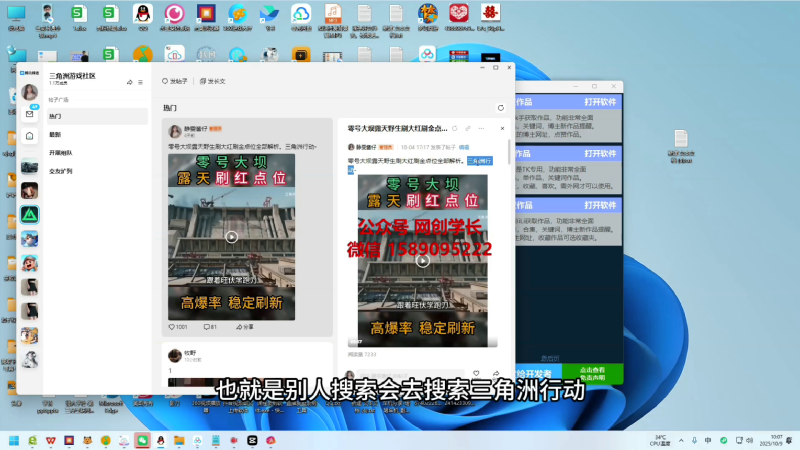
Task: Open File Explorer from the taskbar
Action: pyautogui.click(x=179, y=440)
